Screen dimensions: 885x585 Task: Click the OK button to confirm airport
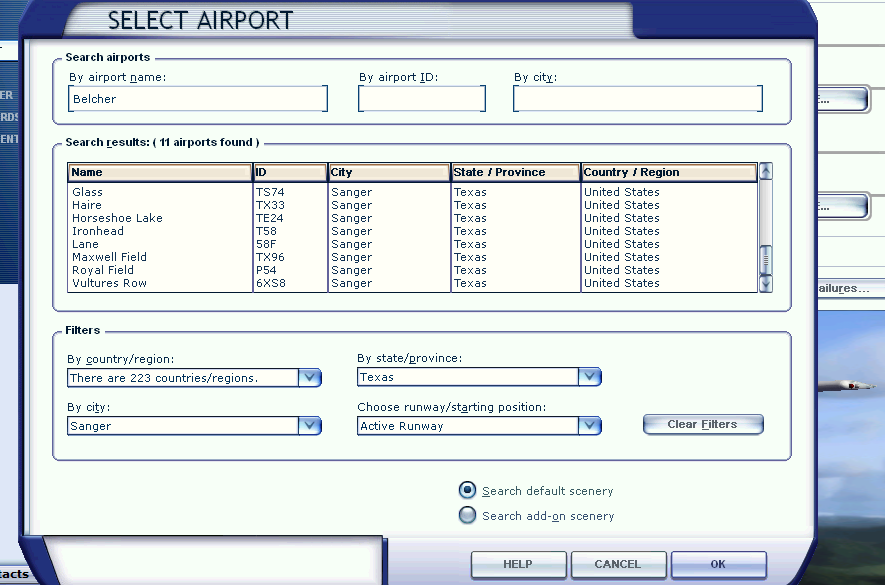718,564
